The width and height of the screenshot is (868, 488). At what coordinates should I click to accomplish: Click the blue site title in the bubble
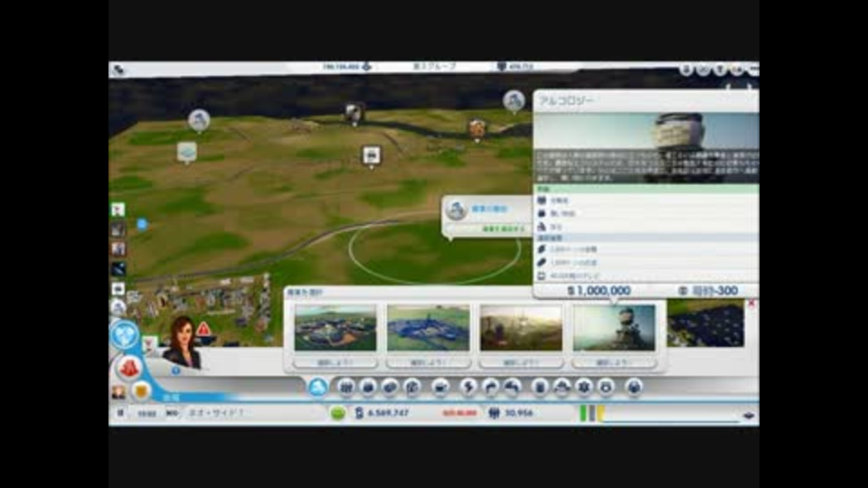tap(489, 209)
